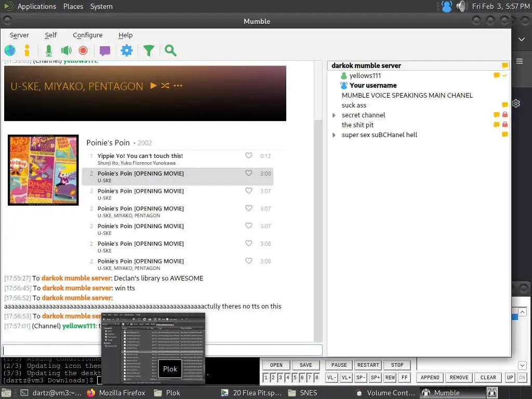Click the three-dots more icon in banner
Screen dimensions: 532x399
178,86
